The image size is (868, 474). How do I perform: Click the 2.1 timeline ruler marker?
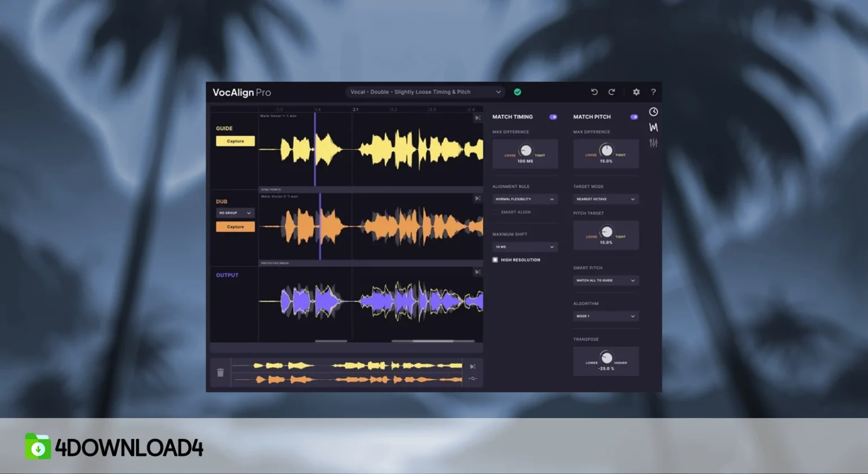point(355,109)
